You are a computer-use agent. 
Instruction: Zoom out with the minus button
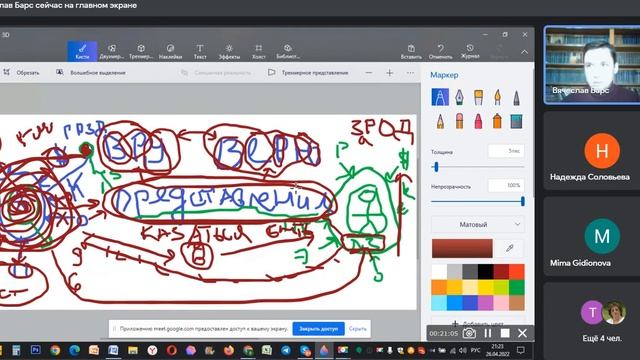click(369, 73)
